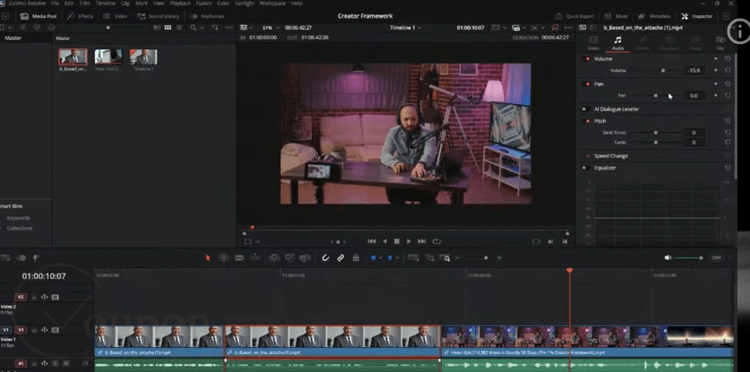
Task: Click the replace clip icon in timeline toolbar
Action: [x=305, y=258]
